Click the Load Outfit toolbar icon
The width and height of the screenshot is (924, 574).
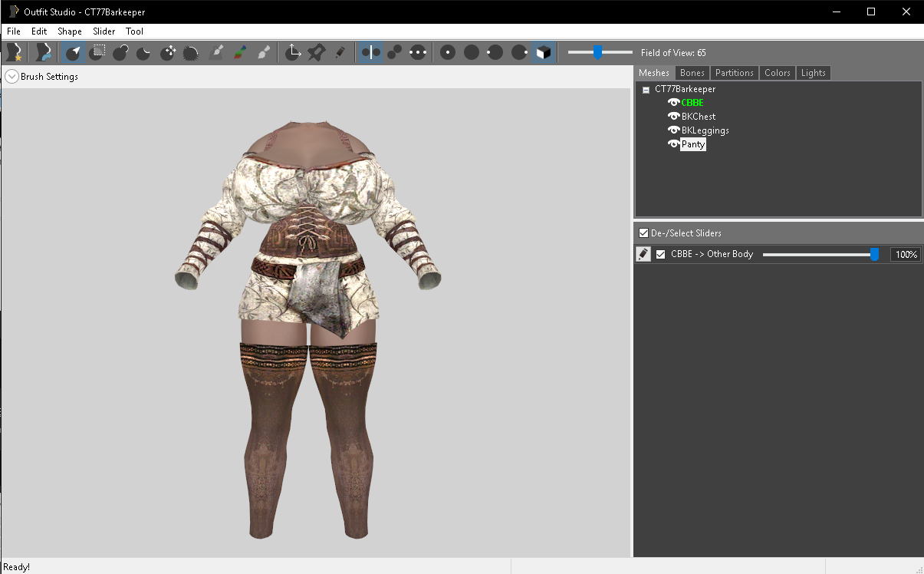[x=43, y=52]
